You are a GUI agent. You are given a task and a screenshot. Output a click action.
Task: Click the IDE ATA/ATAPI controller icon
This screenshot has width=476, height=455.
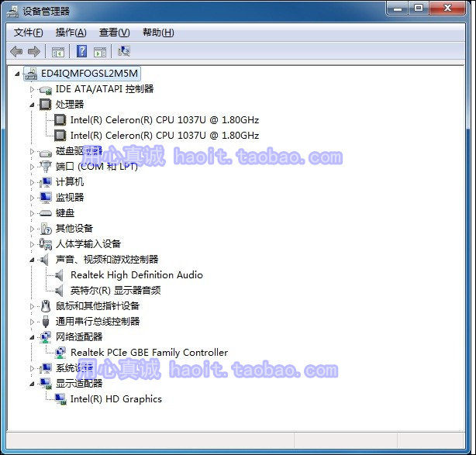pyautogui.click(x=46, y=90)
